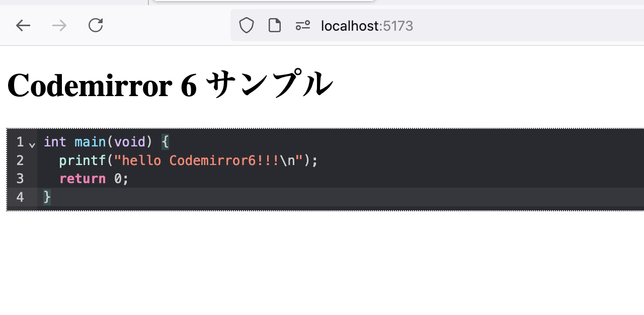The height and width of the screenshot is (315, 644).
Task: Open the address bar suggestions dropdown
Action: pyautogui.click(x=367, y=25)
